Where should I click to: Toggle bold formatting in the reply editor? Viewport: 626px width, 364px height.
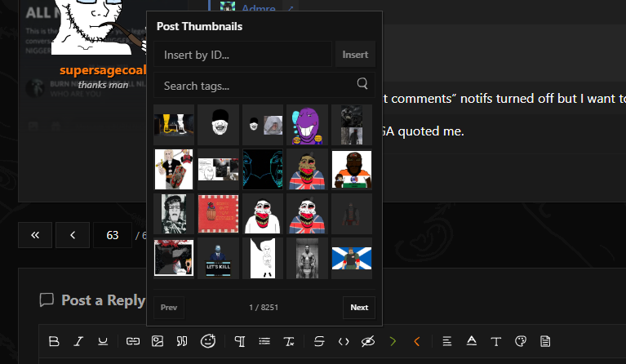tap(54, 340)
